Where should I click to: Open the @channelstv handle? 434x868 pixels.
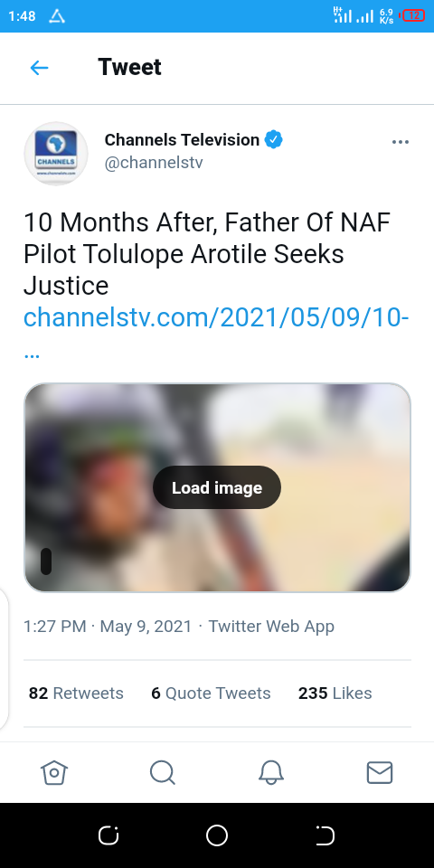tap(154, 163)
